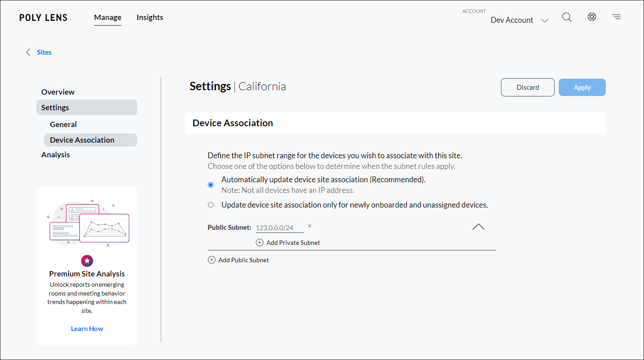The height and width of the screenshot is (360, 644).
Task: Switch to the Insights tab
Action: 150,17
